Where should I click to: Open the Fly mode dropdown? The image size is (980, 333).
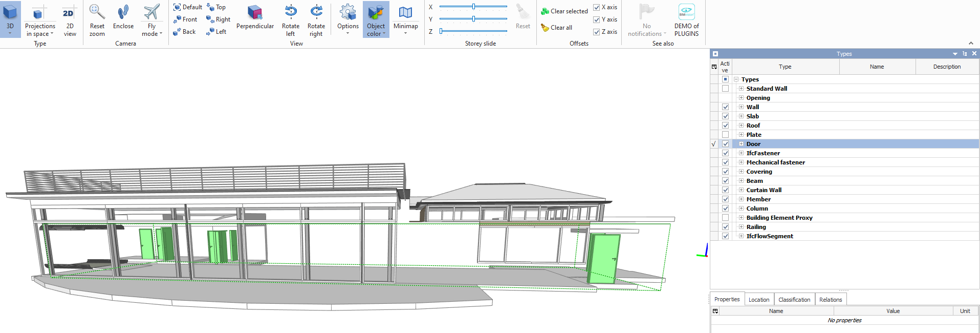(152, 30)
